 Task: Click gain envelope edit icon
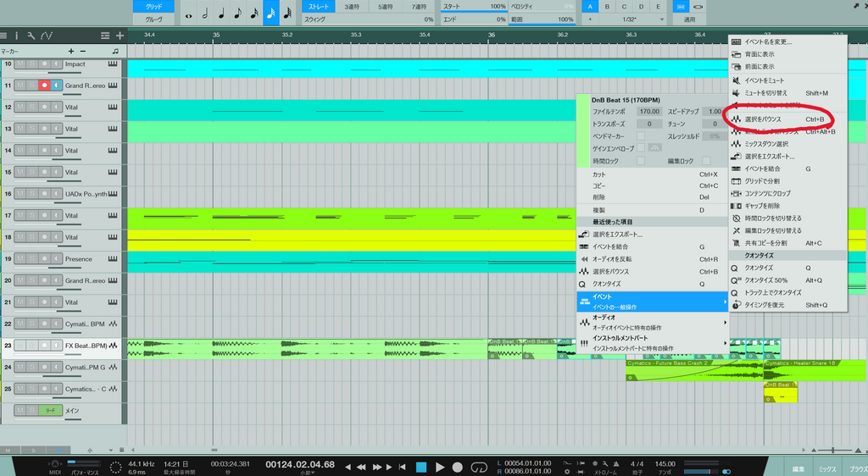tap(655, 147)
